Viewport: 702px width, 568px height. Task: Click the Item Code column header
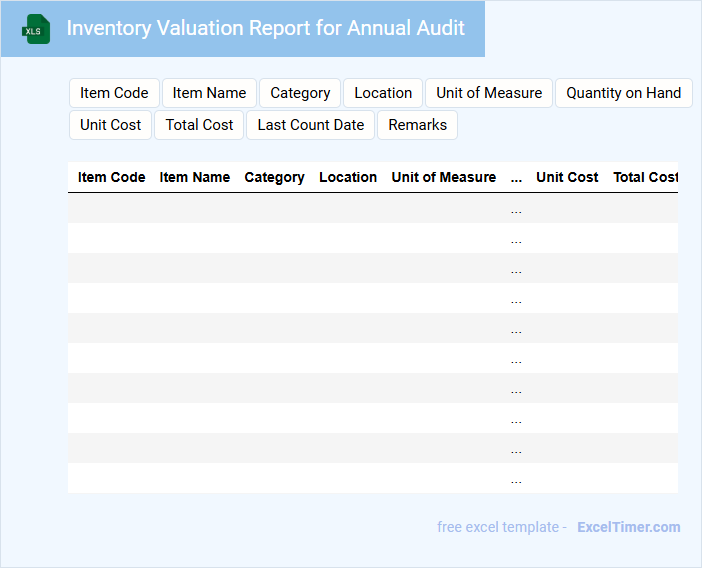pyautogui.click(x=112, y=177)
